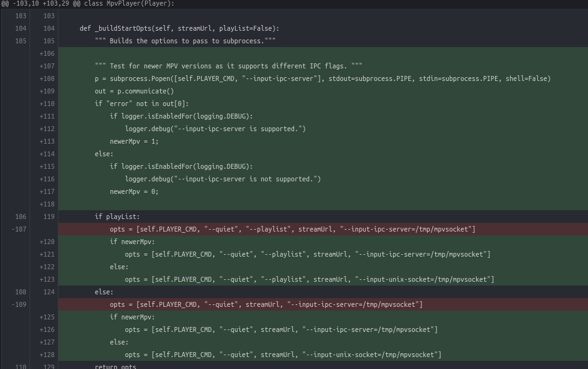Click added line +126 with input-ipc-server opts
The image size is (588, 369).
coord(281,329)
